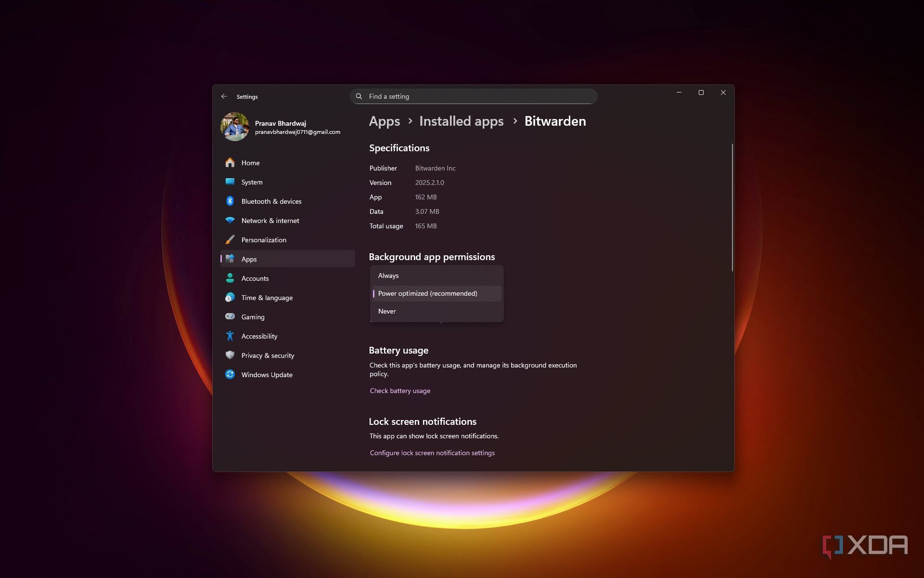Click the Time & language globe icon
The image size is (924, 578).
(230, 298)
